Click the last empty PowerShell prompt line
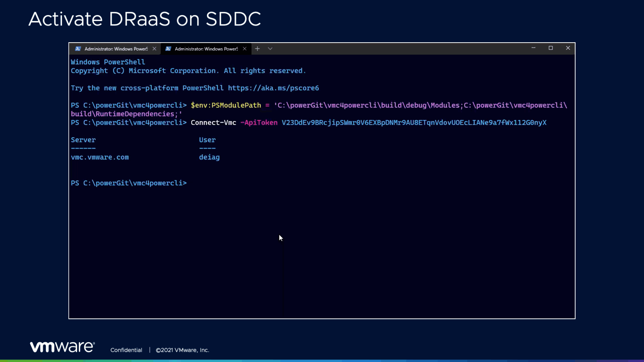The width and height of the screenshot is (644, 362). point(128,183)
